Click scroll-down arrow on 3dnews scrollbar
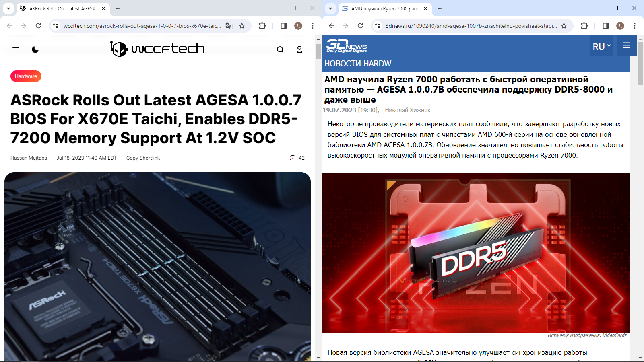Viewport: 644px width, 362px height. (640, 358)
